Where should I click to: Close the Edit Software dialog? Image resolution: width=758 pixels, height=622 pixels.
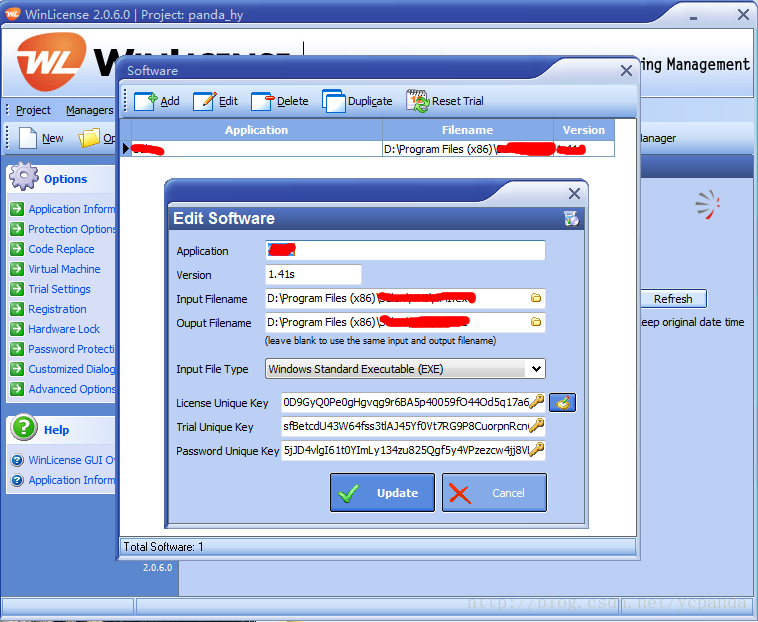pos(574,194)
